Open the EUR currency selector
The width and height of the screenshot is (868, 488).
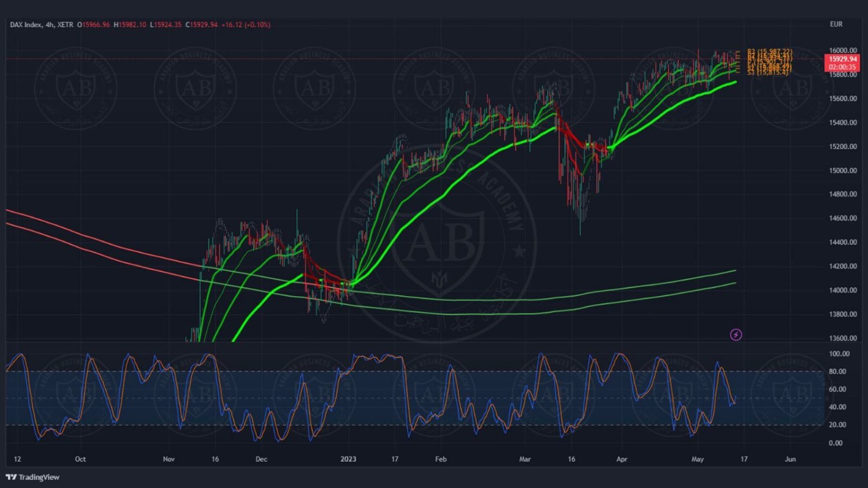pos(836,24)
